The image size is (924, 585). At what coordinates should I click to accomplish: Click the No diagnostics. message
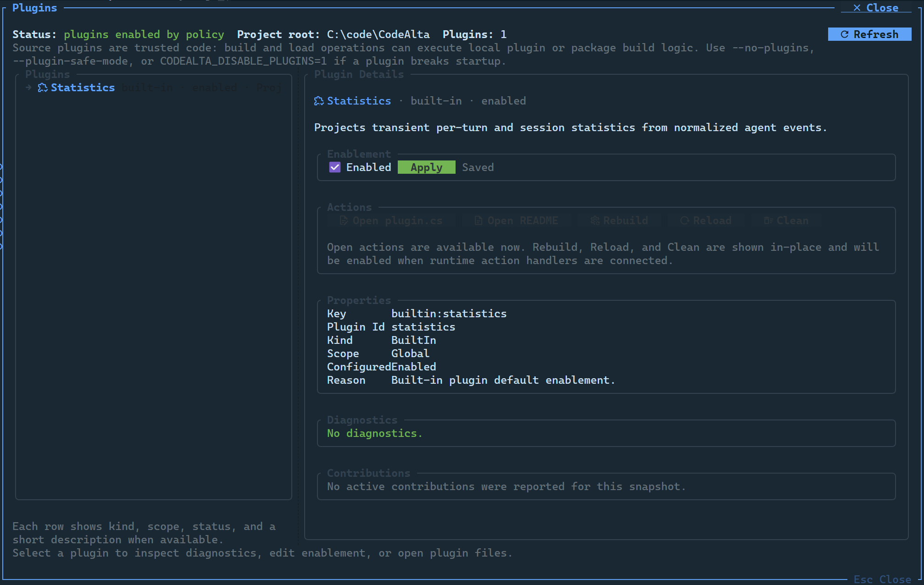(x=374, y=433)
